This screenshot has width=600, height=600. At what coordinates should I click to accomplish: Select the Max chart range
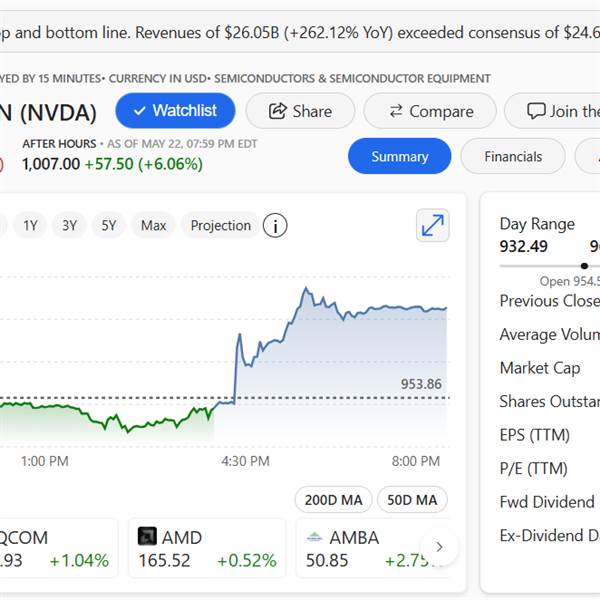[x=153, y=225]
